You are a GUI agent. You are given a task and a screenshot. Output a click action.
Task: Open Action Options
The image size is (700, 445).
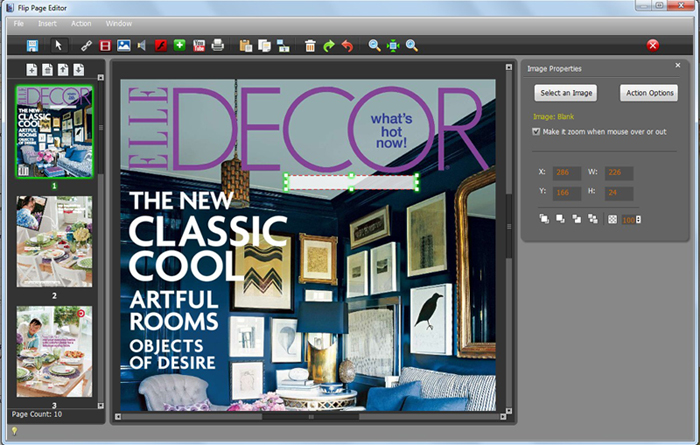pos(649,93)
